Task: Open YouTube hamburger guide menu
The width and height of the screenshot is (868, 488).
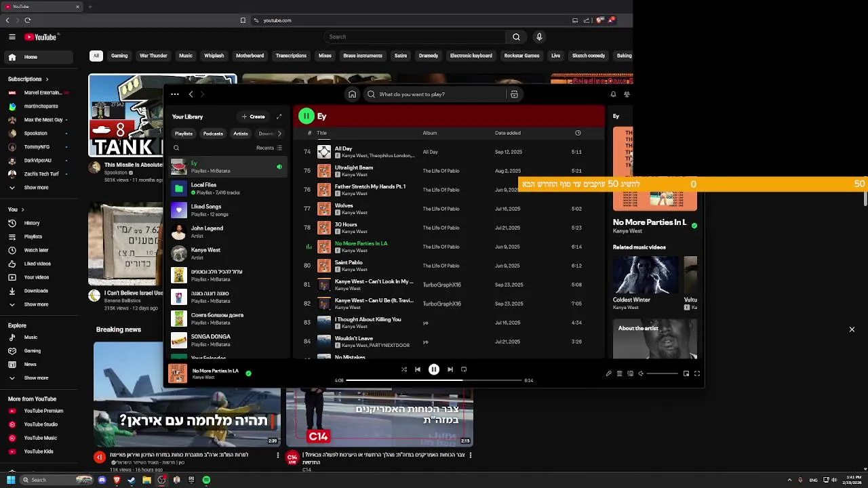Action: (12, 37)
